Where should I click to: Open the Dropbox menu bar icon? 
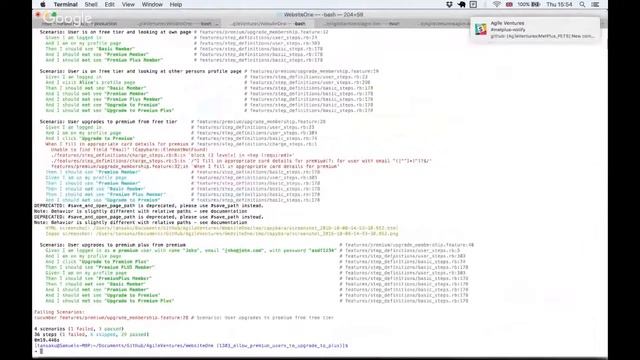click(x=449, y=4)
